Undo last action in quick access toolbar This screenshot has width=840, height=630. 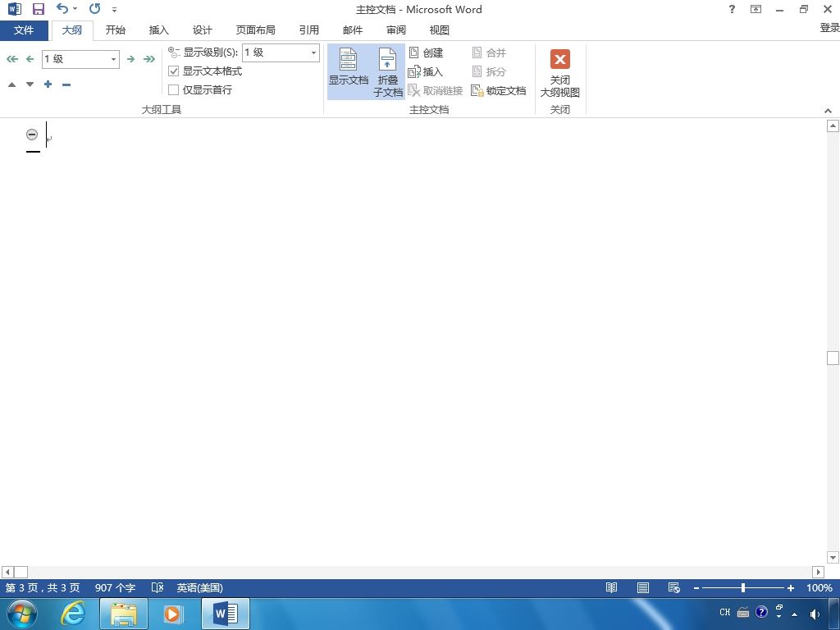click(x=62, y=8)
